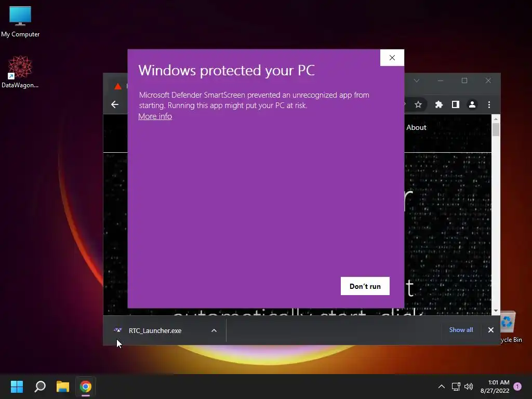Open clock showing 1:01 AM

click(495, 387)
